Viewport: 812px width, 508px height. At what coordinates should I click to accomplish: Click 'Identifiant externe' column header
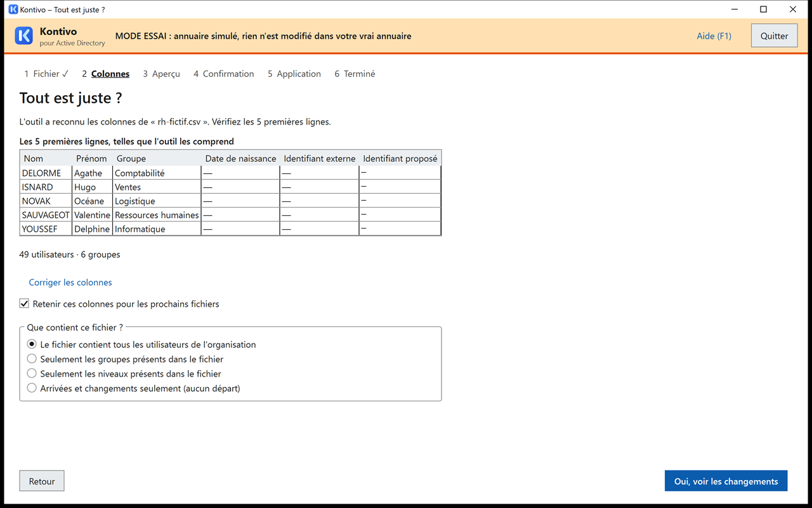click(319, 159)
